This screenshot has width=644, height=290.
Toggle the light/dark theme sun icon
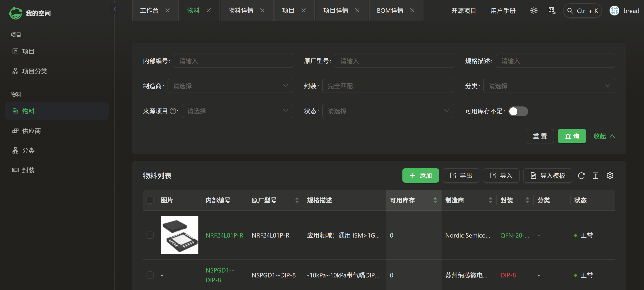coord(534,11)
